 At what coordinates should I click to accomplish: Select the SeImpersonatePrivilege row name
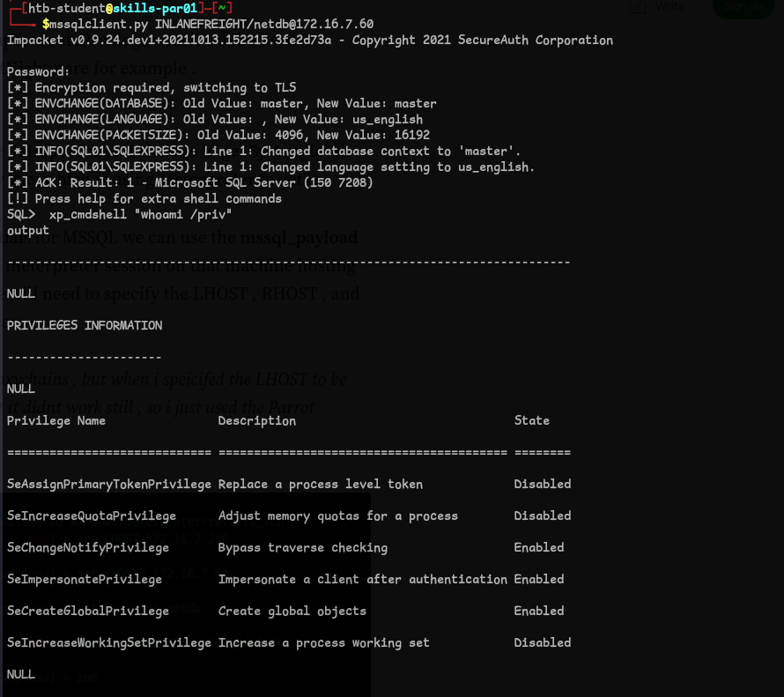85,579
